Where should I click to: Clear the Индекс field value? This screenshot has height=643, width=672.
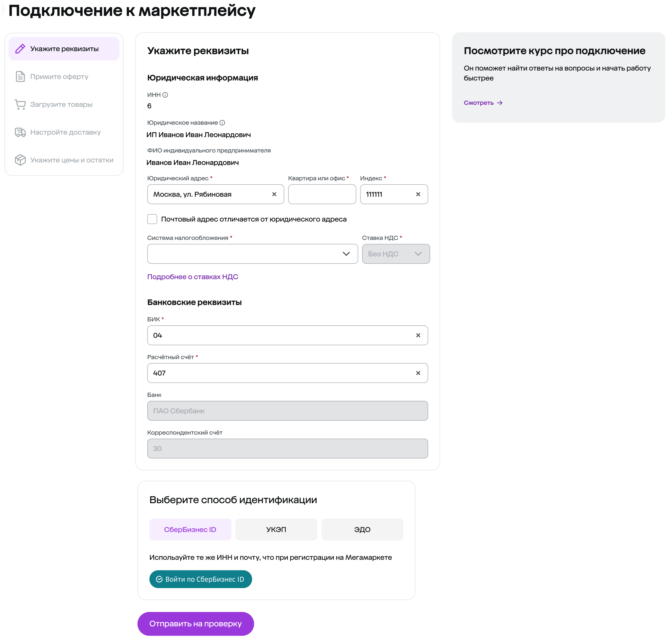pos(418,194)
